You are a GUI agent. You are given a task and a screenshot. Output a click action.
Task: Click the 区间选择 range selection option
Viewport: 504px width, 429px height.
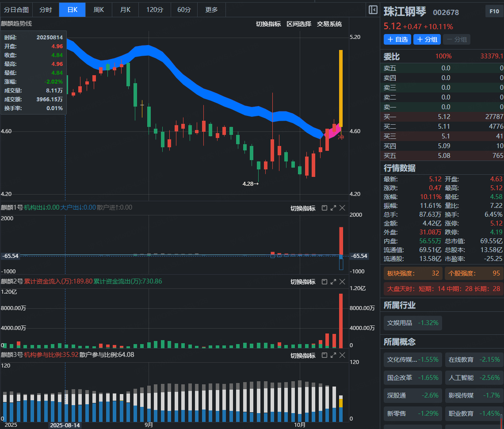(298, 24)
